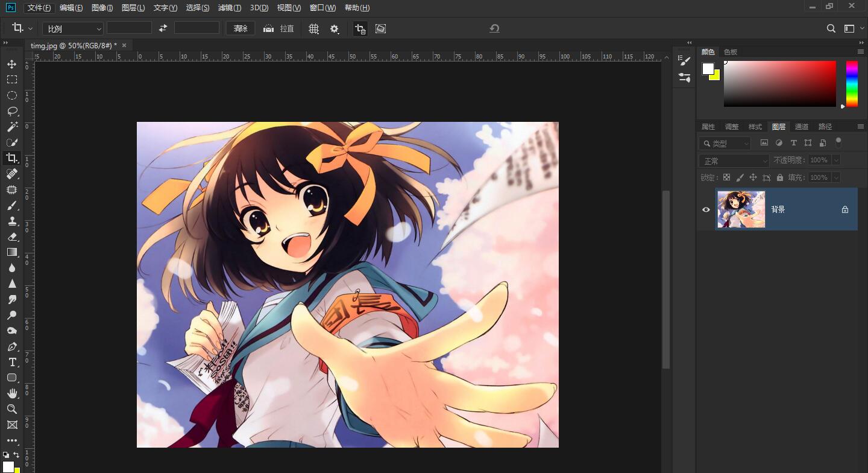Open the 滤镜(T) menu

pyautogui.click(x=230, y=8)
